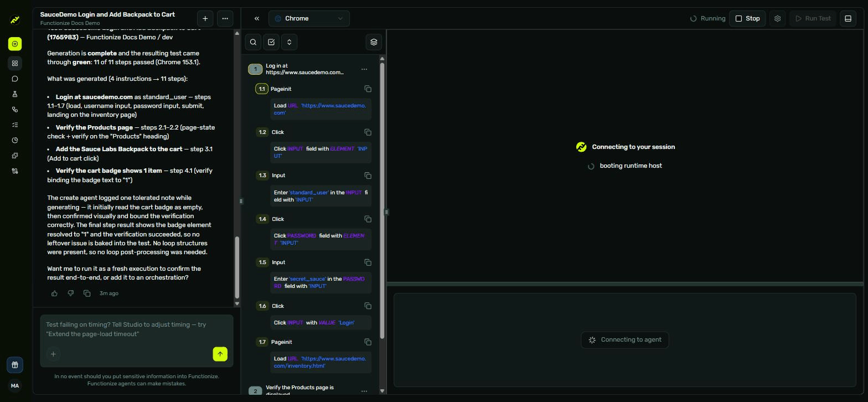868x402 pixels.
Task: Open the Chrome browser dropdown
Action: [309, 18]
